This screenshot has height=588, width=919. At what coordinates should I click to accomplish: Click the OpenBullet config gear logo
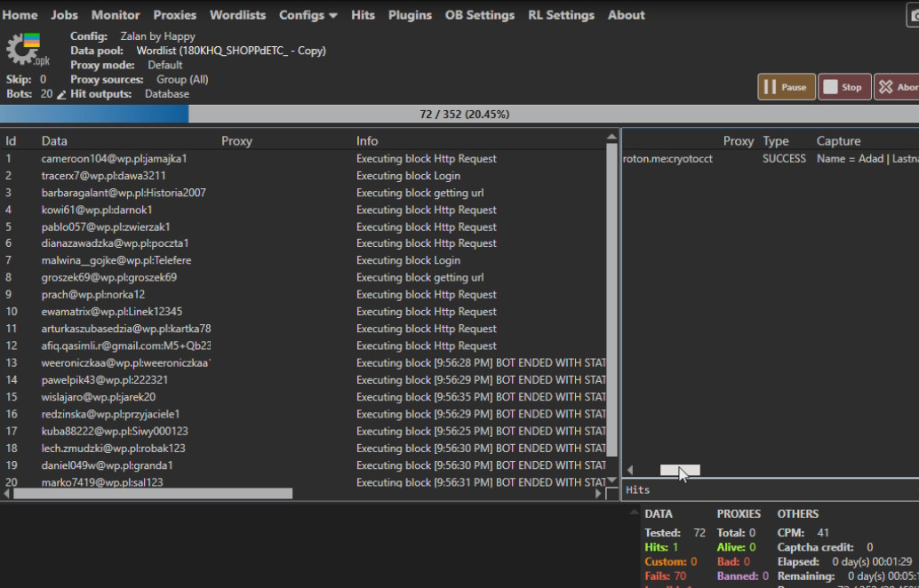(27, 49)
